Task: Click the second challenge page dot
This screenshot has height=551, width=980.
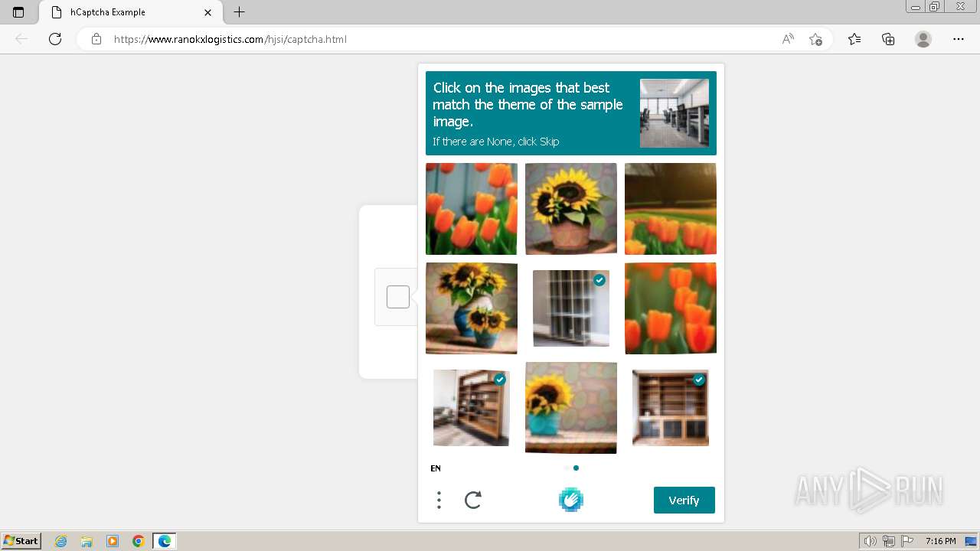Action: click(576, 468)
